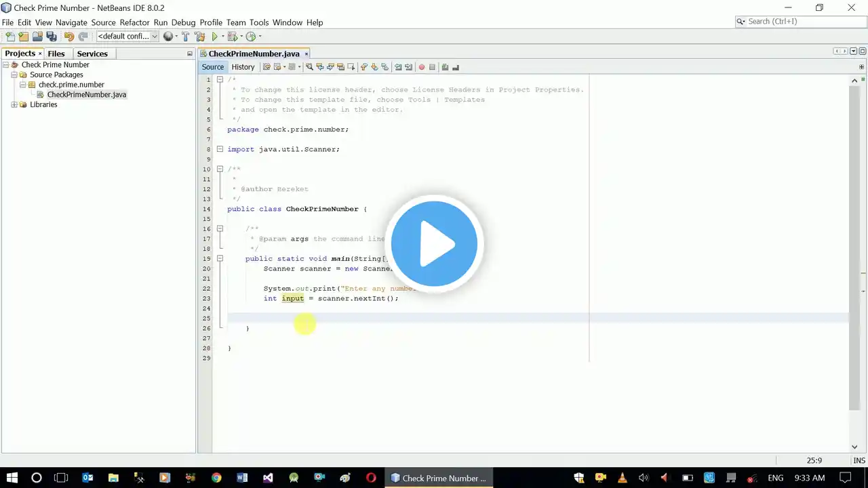This screenshot has height=488, width=868.
Task: Click the Stop Macro Recording icon
Action: (432, 67)
